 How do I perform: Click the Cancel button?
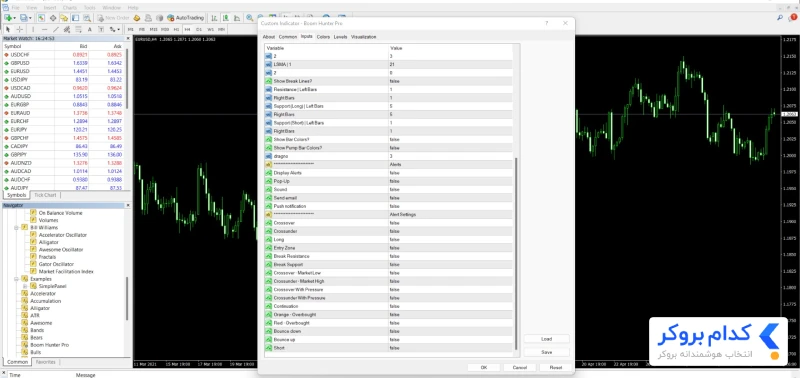pos(519,367)
